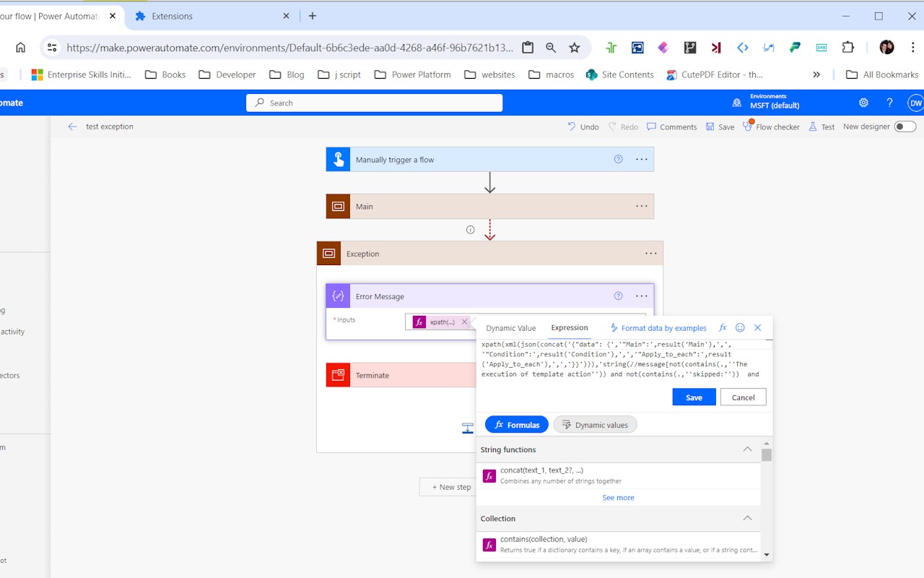This screenshot has height=578, width=924.
Task: Click the back arrow beside test exception
Action: [72, 126]
